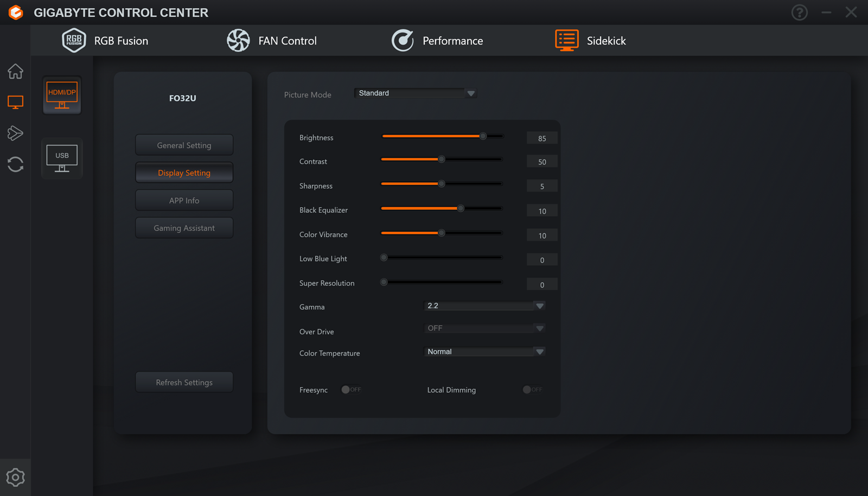Open the Color Temperature dropdown
The image size is (868, 496).
click(x=484, y=352)
